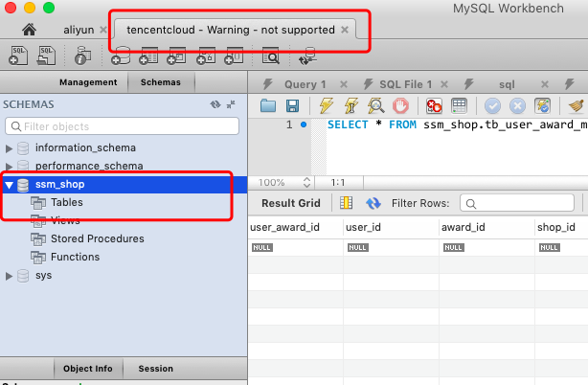Go to the Home screen icon
This screenshot has width=588, height=385.
[29, 30]
